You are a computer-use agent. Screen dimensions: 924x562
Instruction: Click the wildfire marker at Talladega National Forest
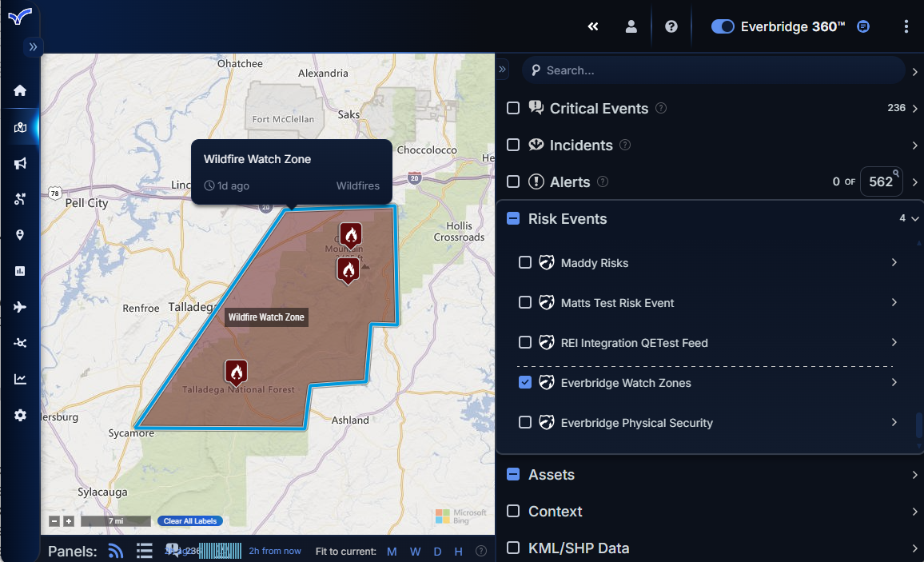[x=237, y=373]
